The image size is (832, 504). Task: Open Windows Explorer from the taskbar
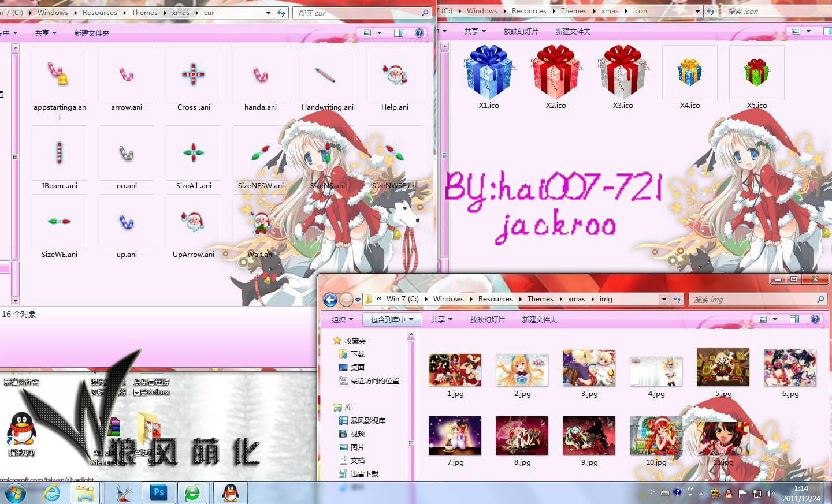(x=86, y=492)
